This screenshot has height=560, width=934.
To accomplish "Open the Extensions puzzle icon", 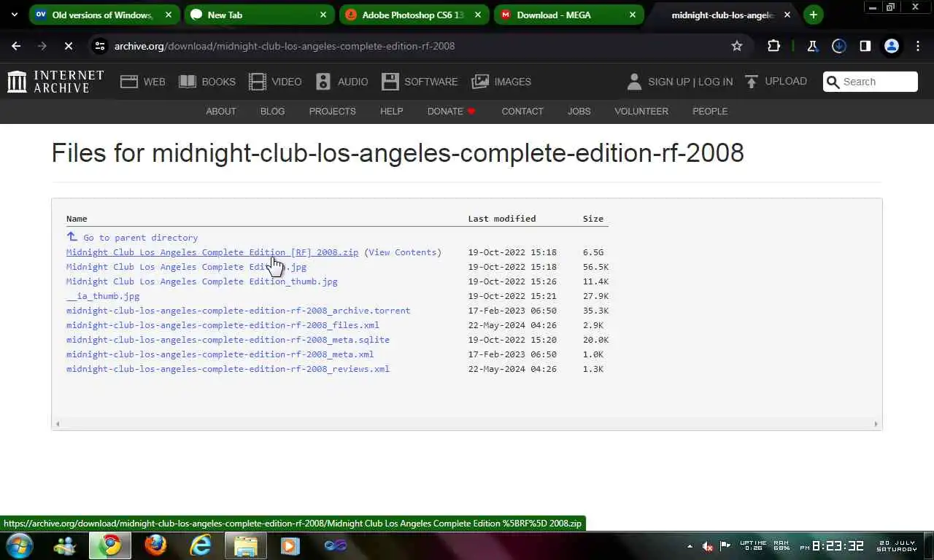I will 773,46.
